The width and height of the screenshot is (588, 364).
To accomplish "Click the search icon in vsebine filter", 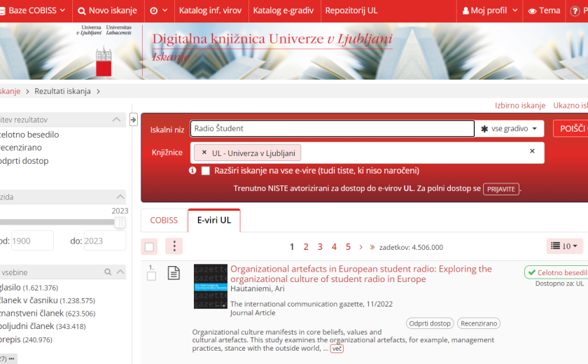I will click(x=108, y=272).
